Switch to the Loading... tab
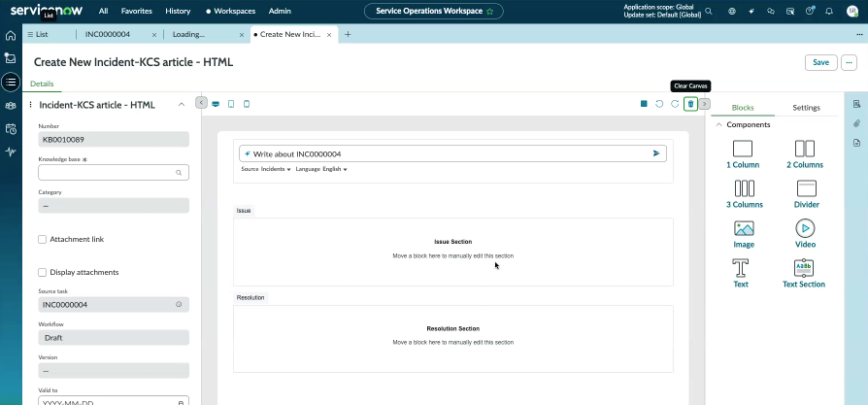 [188, 34]
